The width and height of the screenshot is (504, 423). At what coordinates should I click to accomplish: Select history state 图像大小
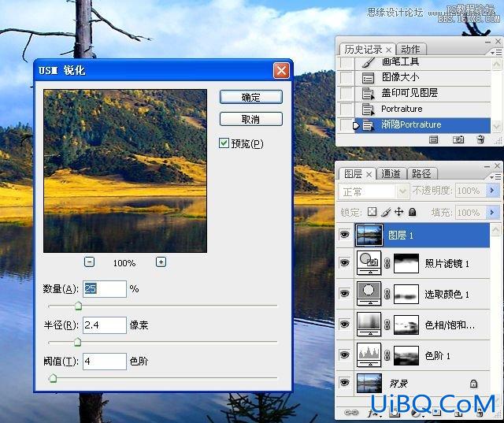point(423,77)
